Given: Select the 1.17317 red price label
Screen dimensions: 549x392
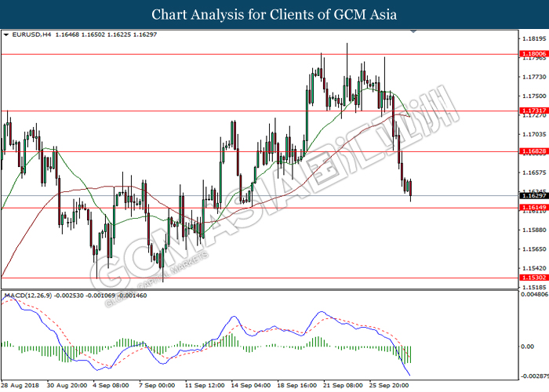Looking at the screenshot, I should [x=533, y=111].
